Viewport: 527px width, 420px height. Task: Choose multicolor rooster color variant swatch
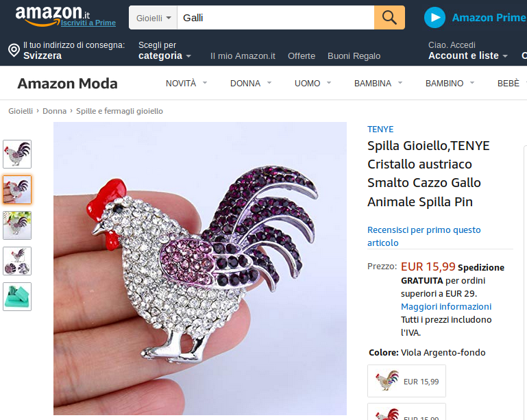click(406, 381)
